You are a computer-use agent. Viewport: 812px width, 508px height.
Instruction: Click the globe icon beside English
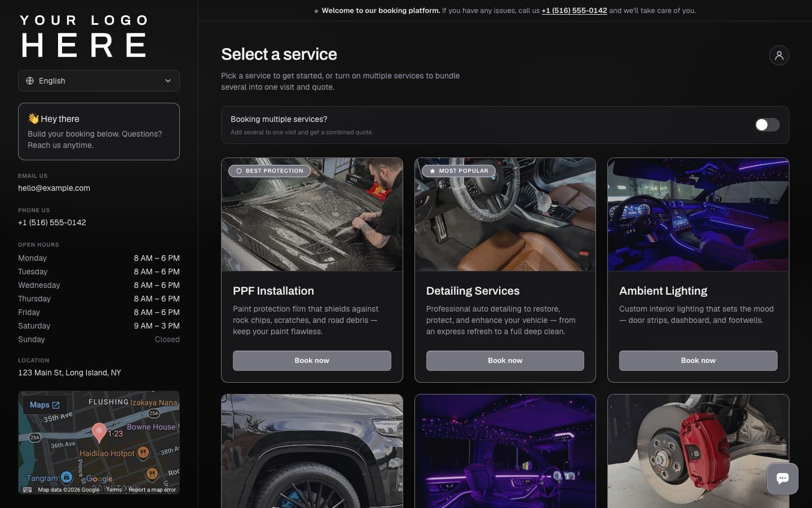30,81
